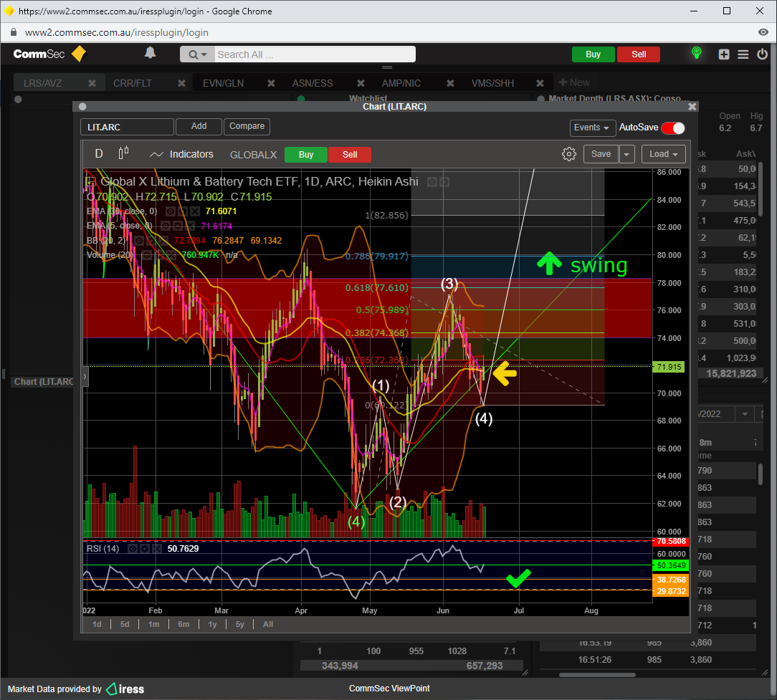777x700 pixels.
Task: Close the EVN/GLN tab
Action: tap(271, 83)
